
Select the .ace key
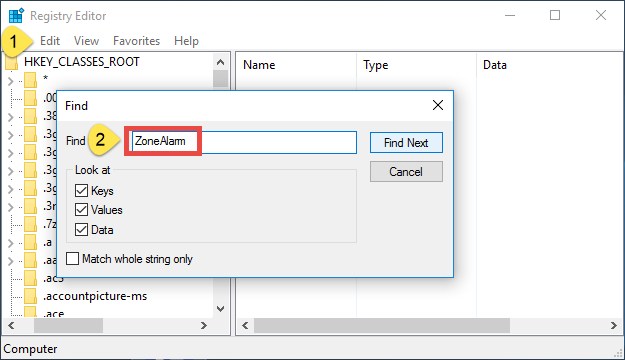pyautogui.click(x=53, y=313)
